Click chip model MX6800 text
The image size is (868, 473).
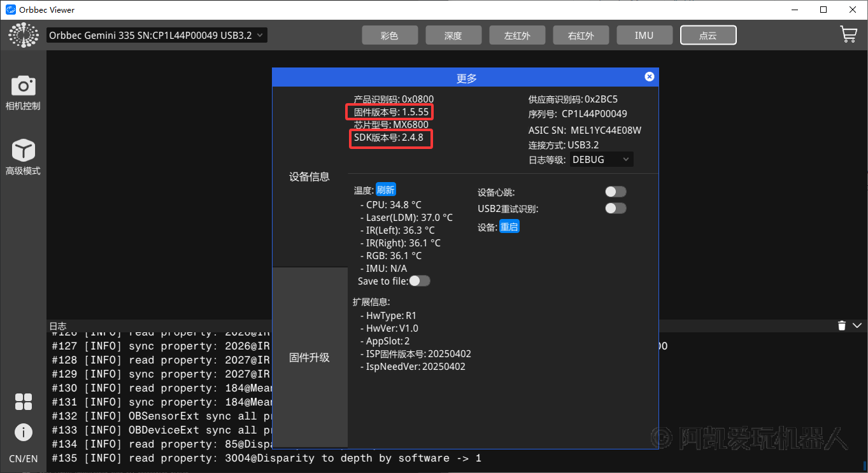pyautogui.click(x=392, y=125)
